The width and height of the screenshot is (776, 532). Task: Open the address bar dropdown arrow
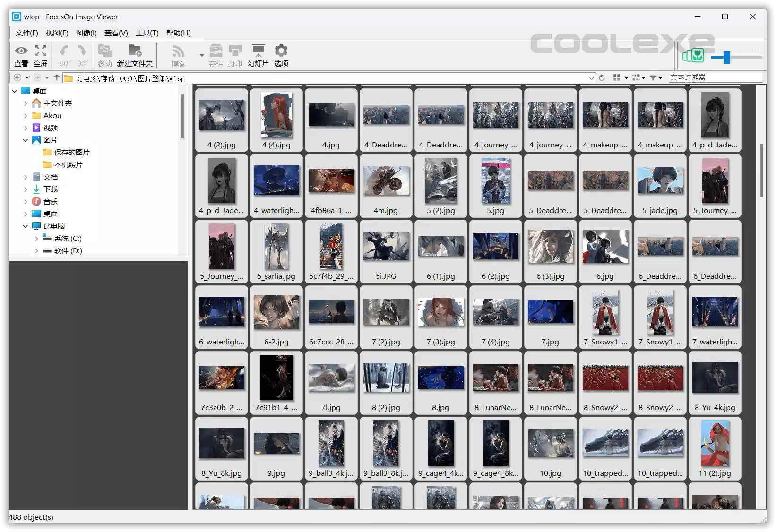pos(591,77)
